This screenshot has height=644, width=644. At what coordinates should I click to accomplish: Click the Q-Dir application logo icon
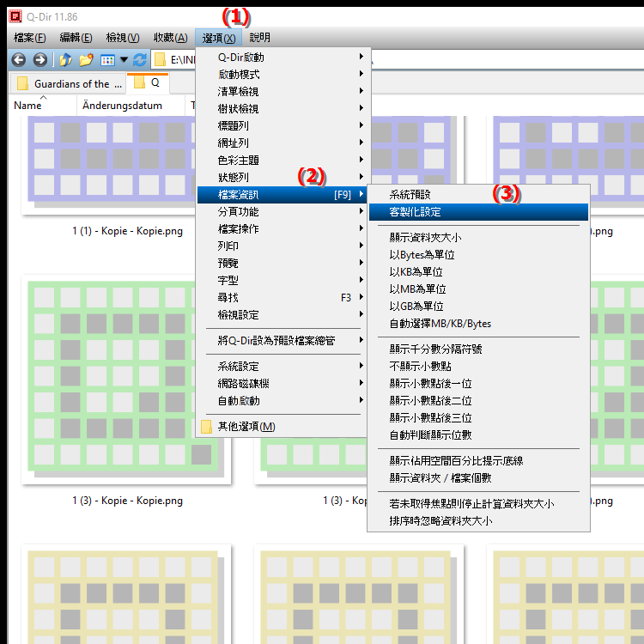click(x=15, y=16)
